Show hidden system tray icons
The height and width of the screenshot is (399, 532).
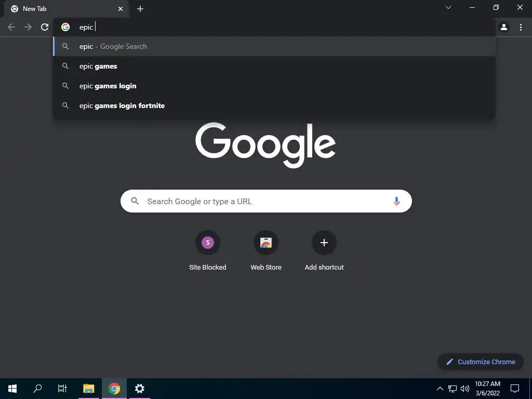440,389
